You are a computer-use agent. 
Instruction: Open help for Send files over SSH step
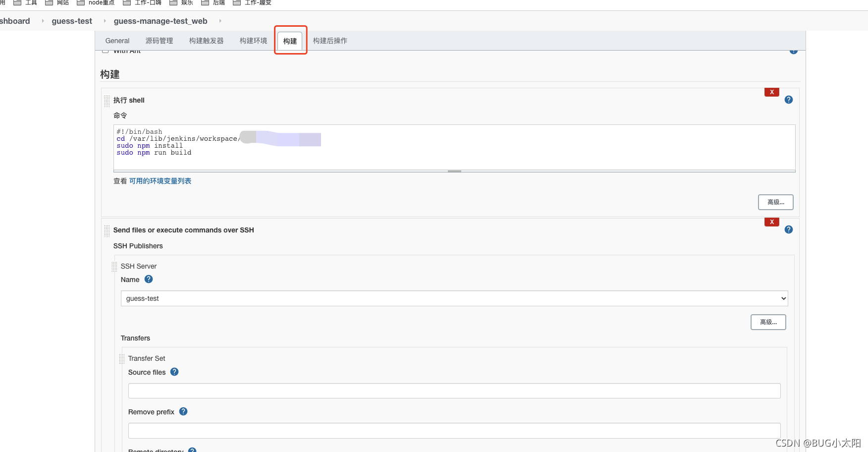[789, 229]
